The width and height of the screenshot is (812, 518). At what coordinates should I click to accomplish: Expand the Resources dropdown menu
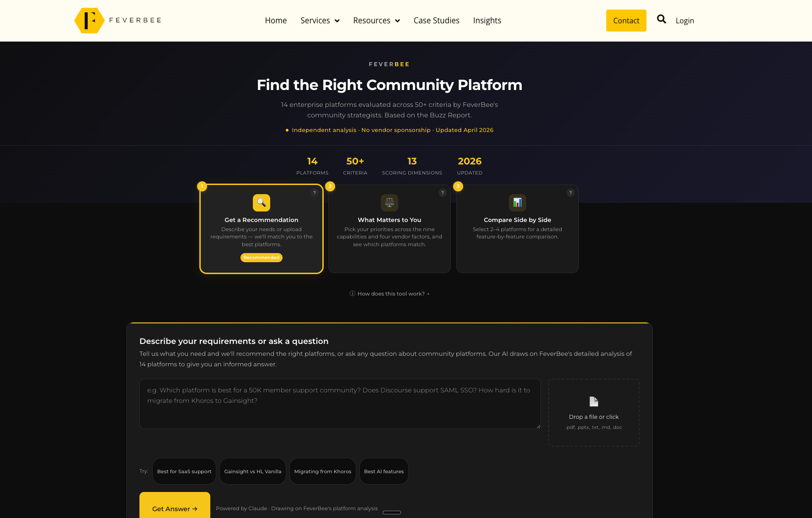pos(377,21)
